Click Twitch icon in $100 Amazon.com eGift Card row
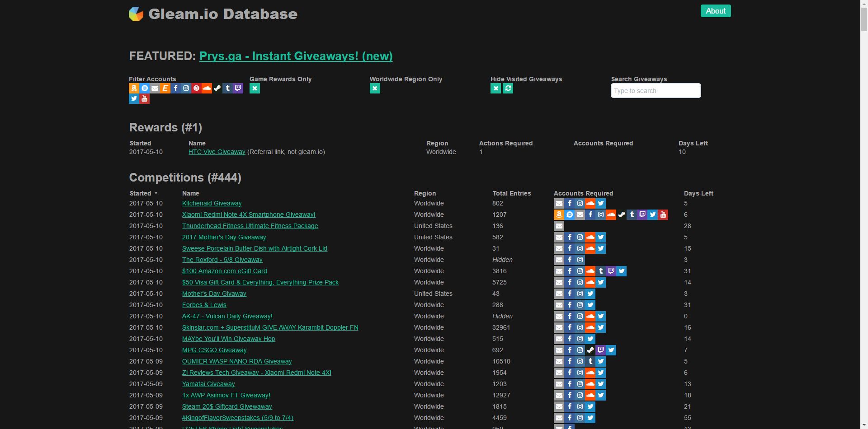The height and width of the screenshot is (429, 868). pyautogui.click(x=611, y=271)
